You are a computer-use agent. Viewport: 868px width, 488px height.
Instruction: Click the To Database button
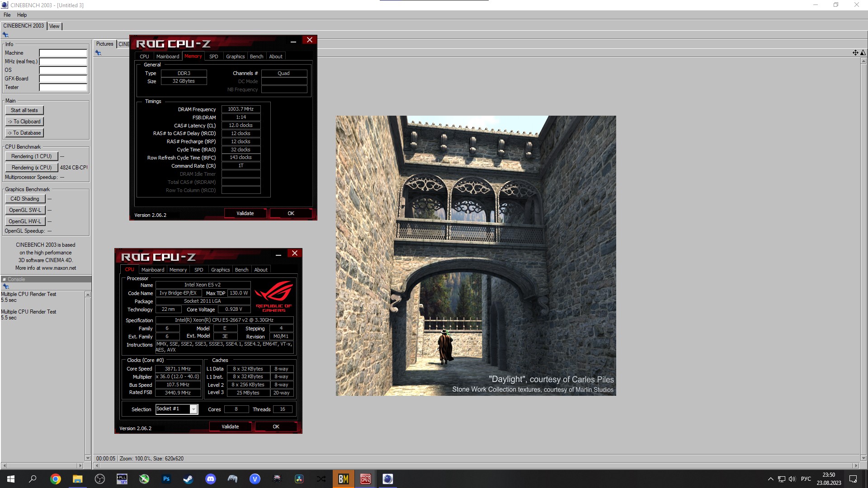pyautogui.click(x=24, y=133)
